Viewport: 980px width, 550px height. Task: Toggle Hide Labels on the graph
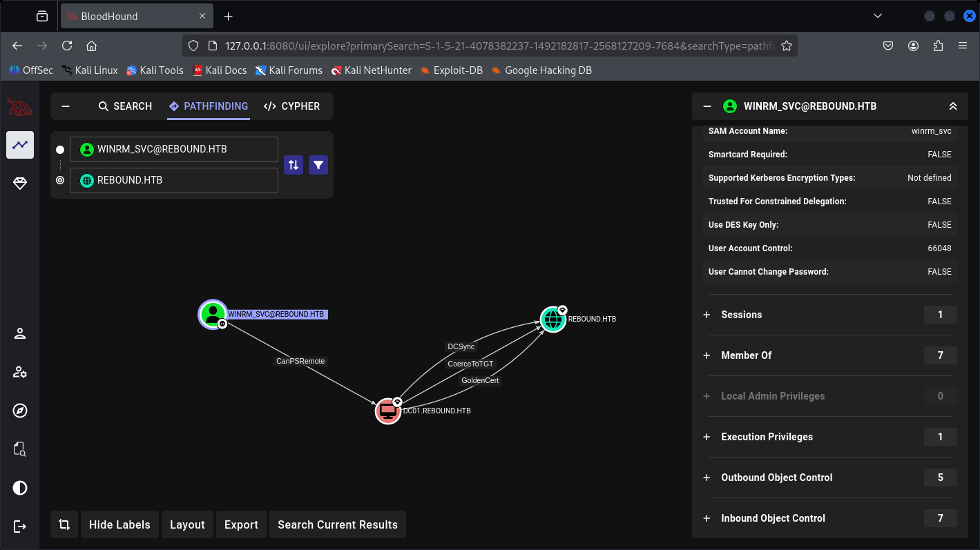(119, 524)
